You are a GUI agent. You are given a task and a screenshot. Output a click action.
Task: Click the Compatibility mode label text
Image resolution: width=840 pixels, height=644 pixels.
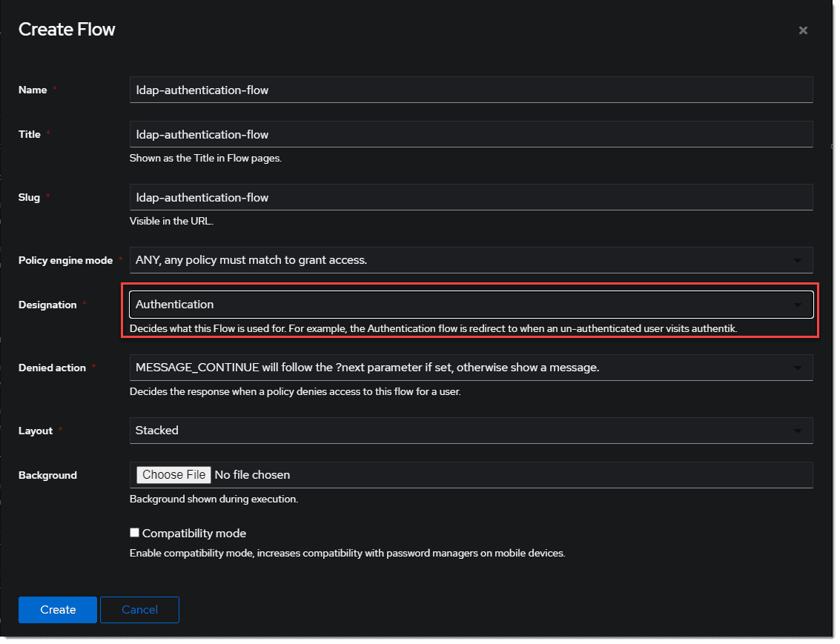point(194,534)
